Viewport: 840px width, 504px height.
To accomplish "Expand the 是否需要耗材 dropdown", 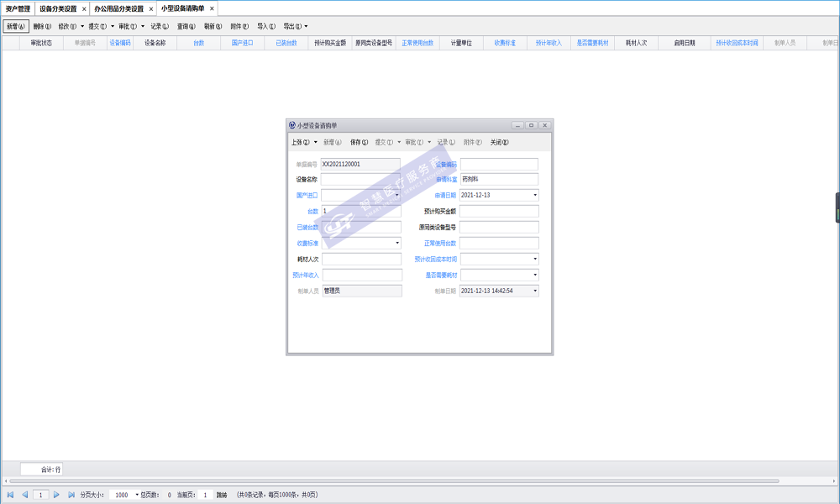I will (534, 275).
